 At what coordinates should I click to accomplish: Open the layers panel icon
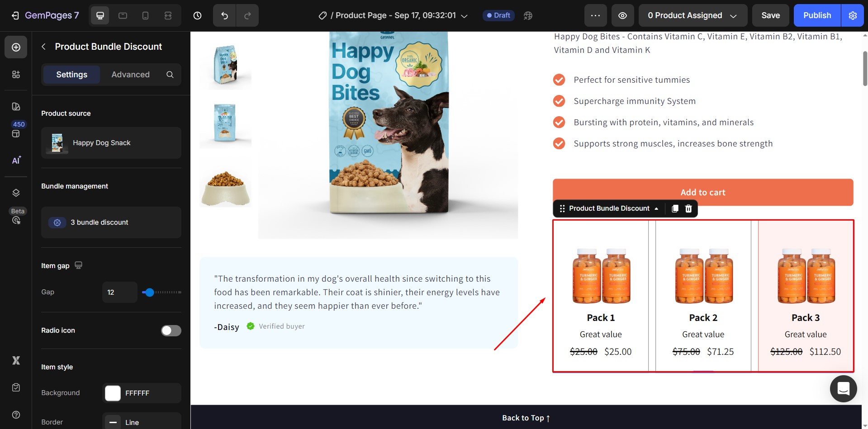tap(16, 193)
